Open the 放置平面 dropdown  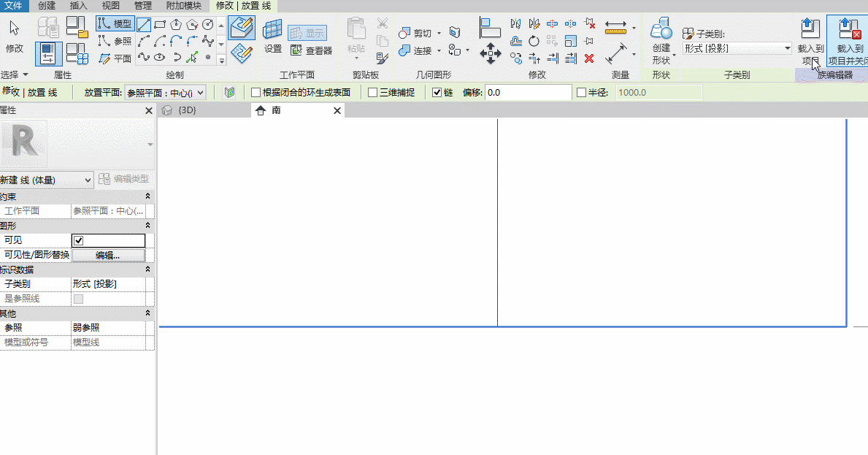(165, 93)
